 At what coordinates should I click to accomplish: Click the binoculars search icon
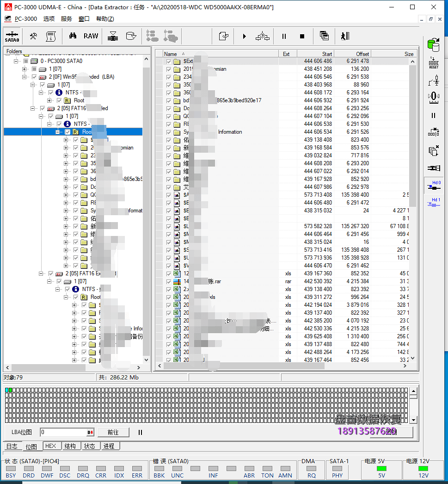(x=73, y=36)
